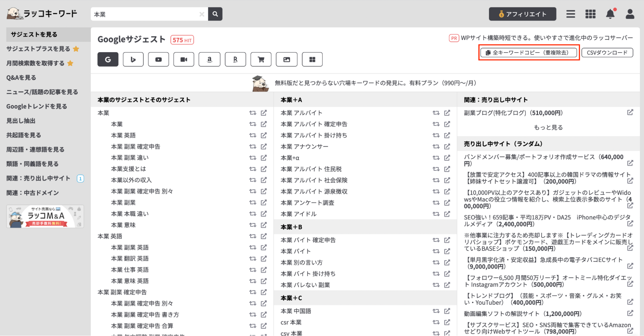Click もっと見る under 売り出し中サイト
The width and height of the screenshot is (644, 336).
(548, 128)
